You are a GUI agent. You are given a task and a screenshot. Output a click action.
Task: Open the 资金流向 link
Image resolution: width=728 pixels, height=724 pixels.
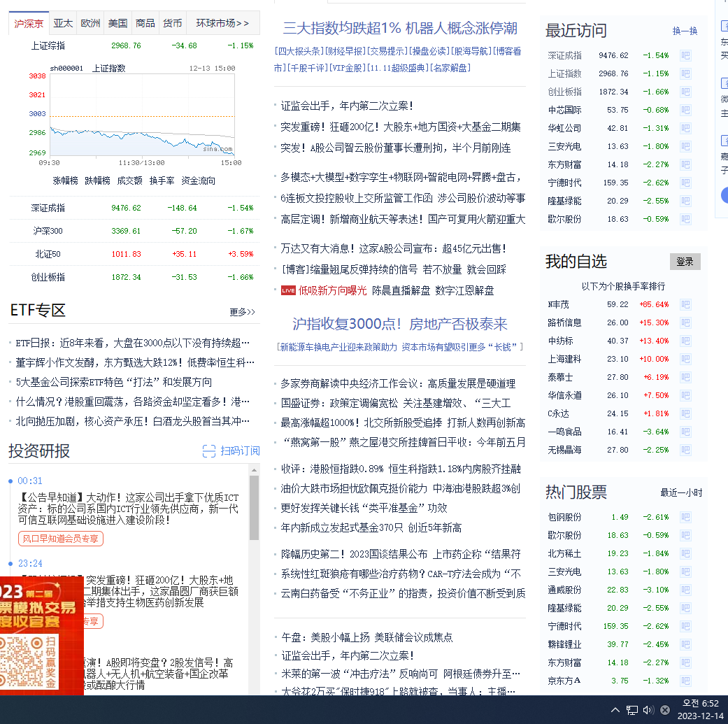tap(198, 180)
